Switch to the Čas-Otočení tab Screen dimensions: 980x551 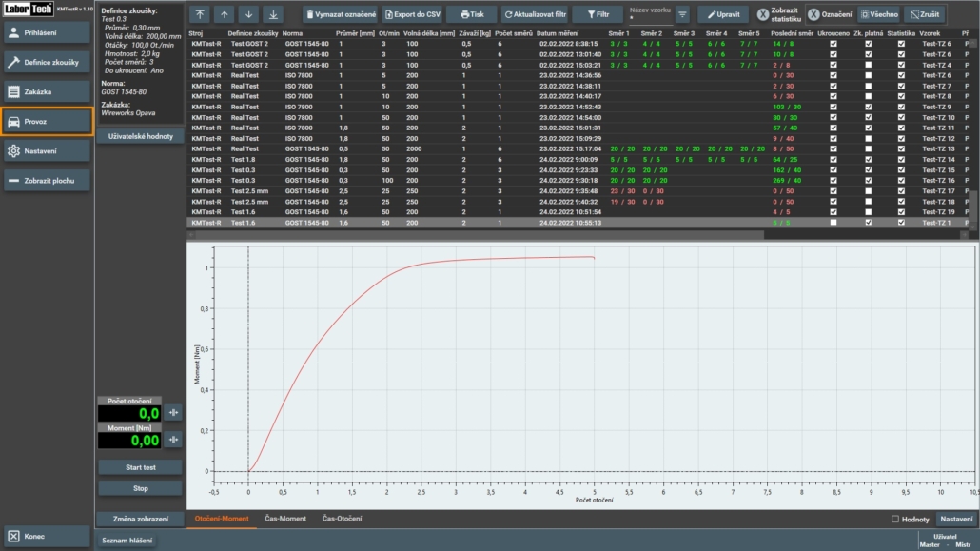coord(342,519)
